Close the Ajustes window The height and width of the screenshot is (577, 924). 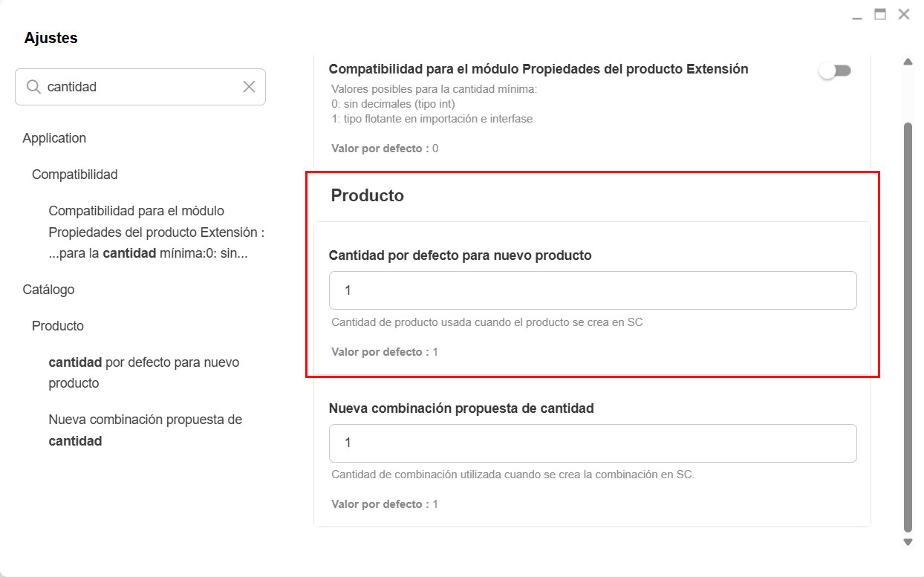tap(904, 14)
